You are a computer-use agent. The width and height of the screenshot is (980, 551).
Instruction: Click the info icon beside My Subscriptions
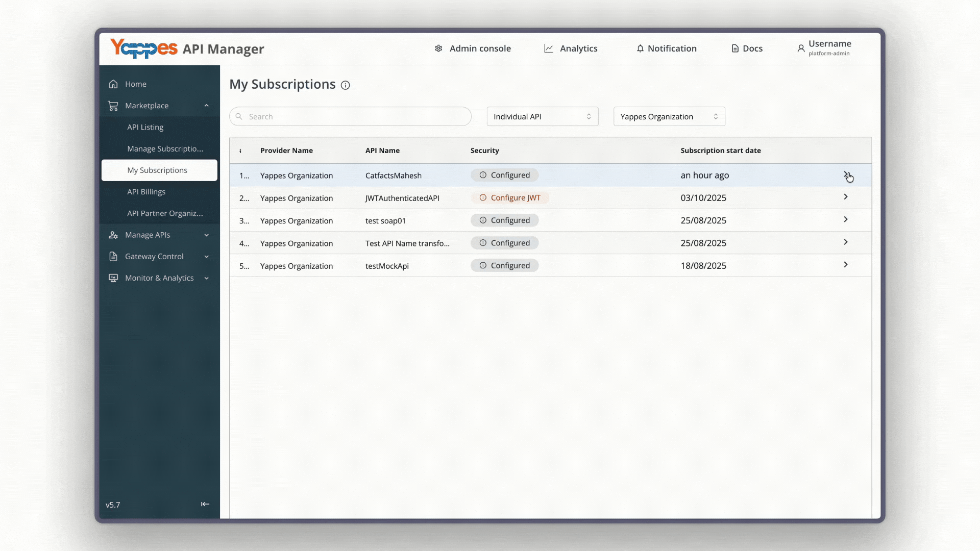point(346,85)
